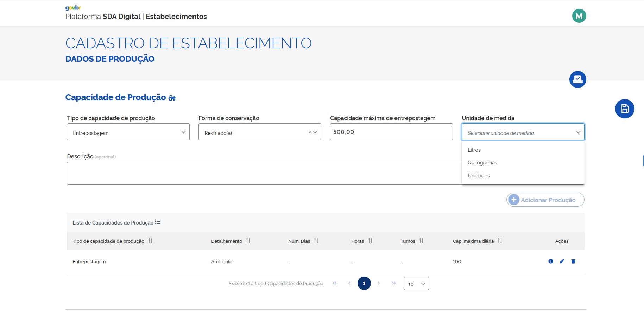This screenshot has width=644, height=311.
Task: Sort table by Detalhamento column
Action: pyautogui.click(x=248, y=241)
